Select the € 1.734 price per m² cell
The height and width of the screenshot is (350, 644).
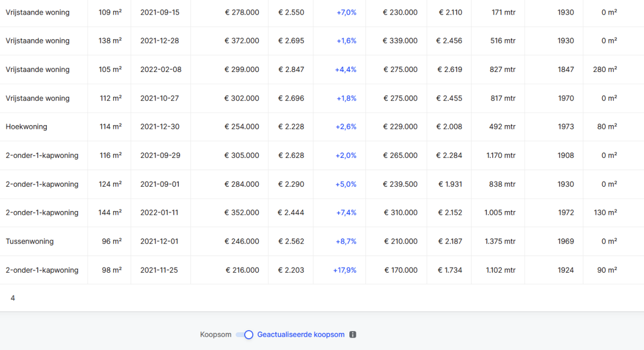click(449, 270)
